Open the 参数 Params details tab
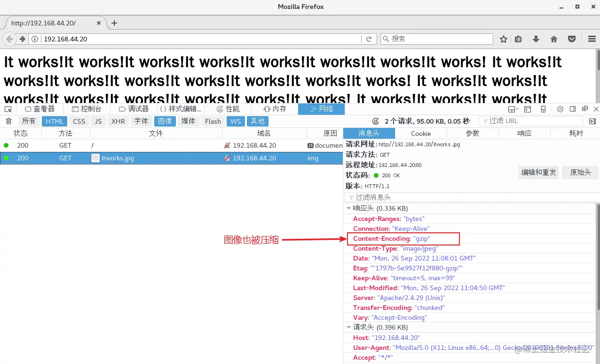 pyautogui.click(x=473, y=133)
